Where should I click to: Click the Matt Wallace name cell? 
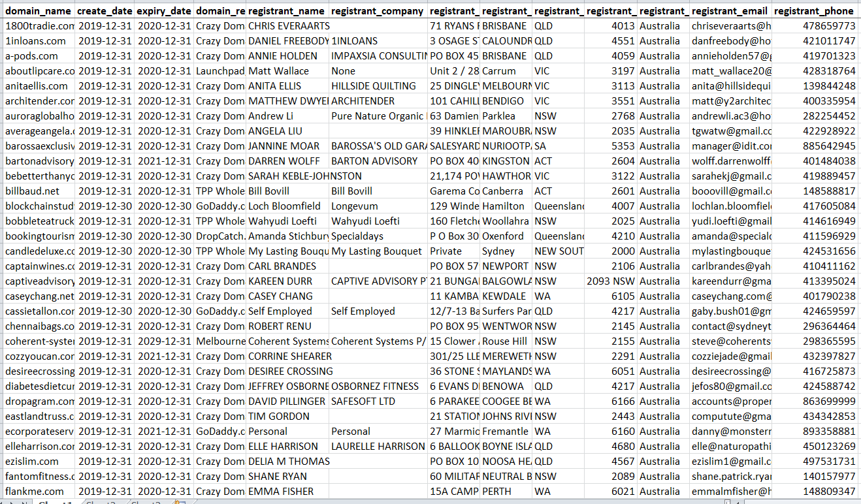287,71
